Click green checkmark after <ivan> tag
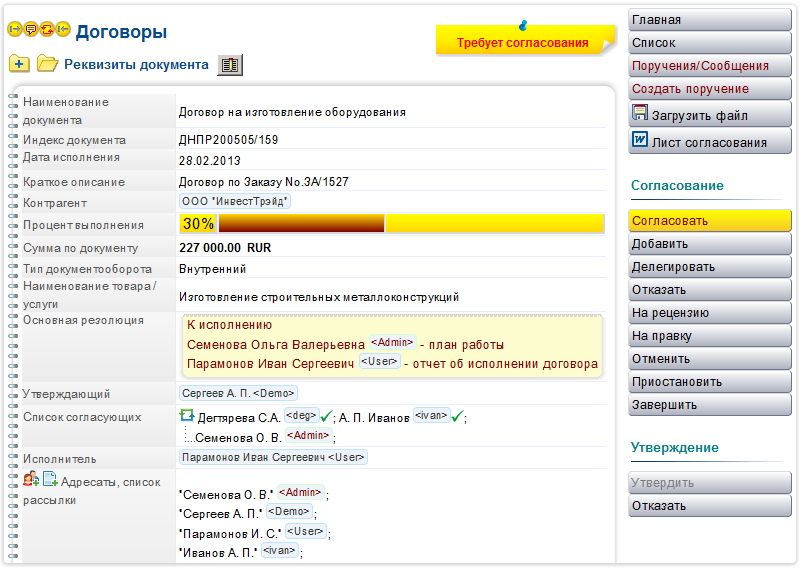This screenshot has height=570, width=800. coord(457,416)
